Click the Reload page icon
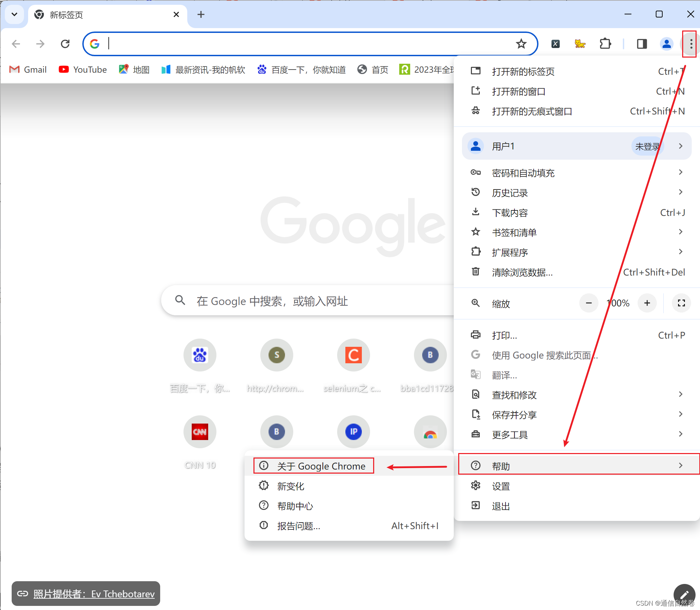 66,44
